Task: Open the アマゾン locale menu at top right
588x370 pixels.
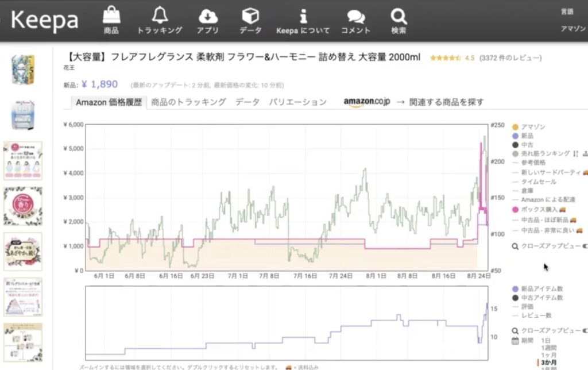Action: [x=573, y=29]
